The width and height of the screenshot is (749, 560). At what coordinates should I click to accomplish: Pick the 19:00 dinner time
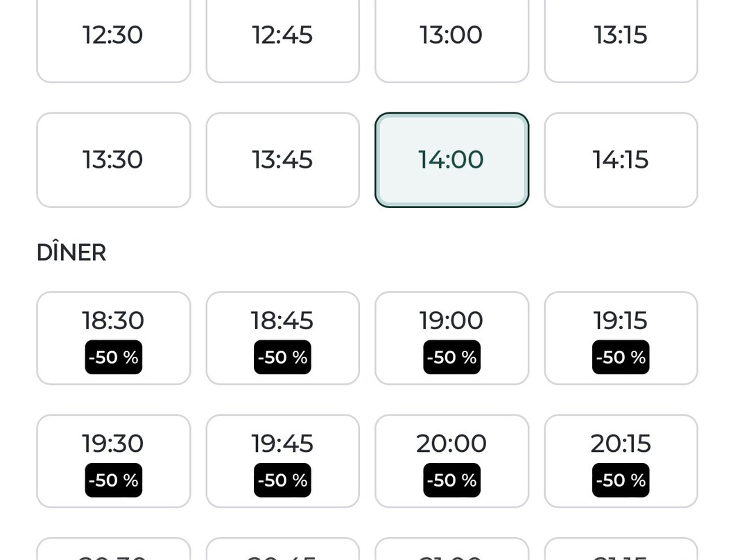pos(452,338)
